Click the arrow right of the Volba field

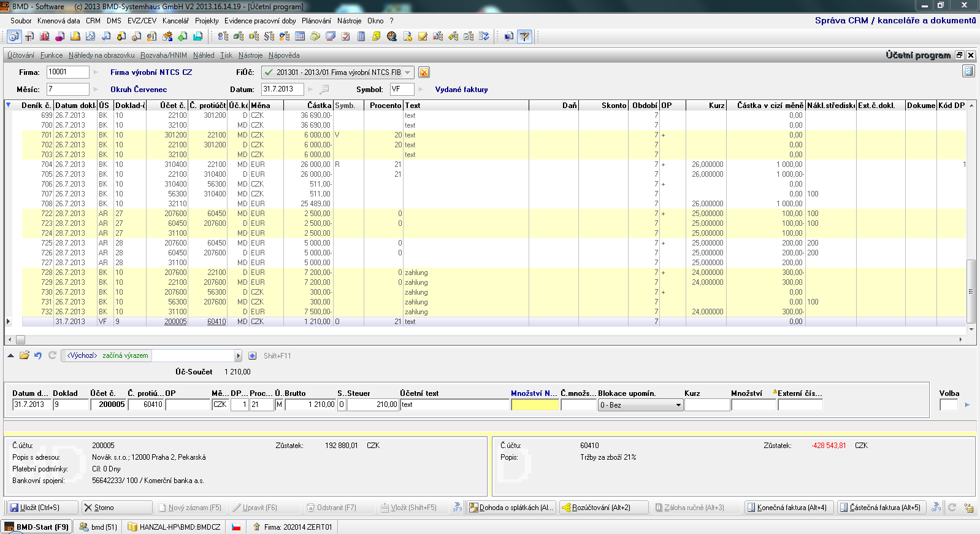(x=967, y=405)
